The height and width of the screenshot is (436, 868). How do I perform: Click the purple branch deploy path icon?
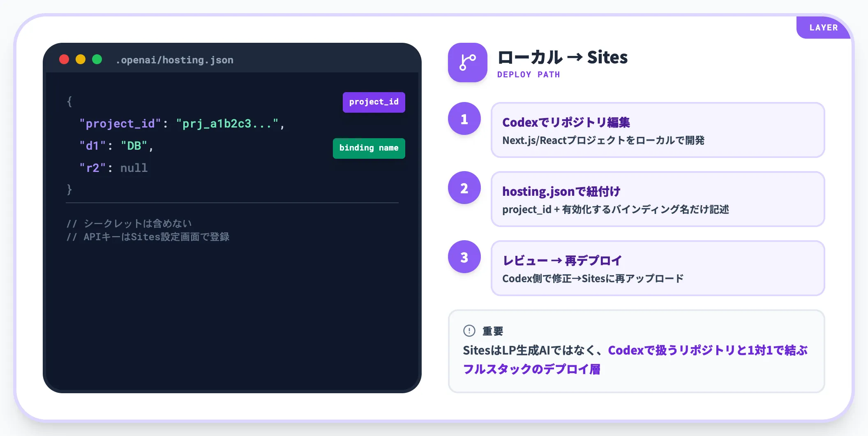pos(468,63)
